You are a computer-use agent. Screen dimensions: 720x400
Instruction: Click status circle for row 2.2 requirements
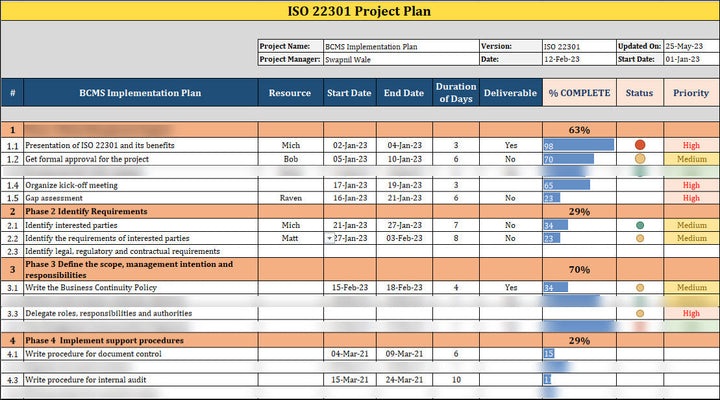tap(639, 238)
